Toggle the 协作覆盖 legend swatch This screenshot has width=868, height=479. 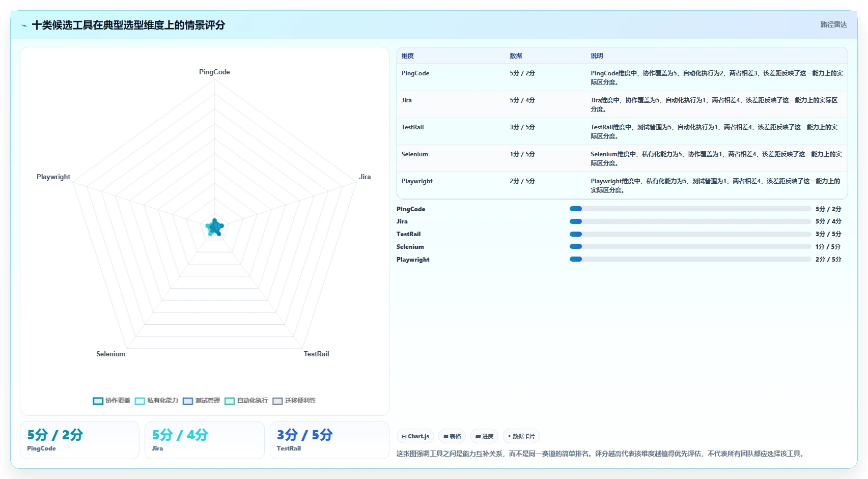pyautogui.click(x=98, y=401)
